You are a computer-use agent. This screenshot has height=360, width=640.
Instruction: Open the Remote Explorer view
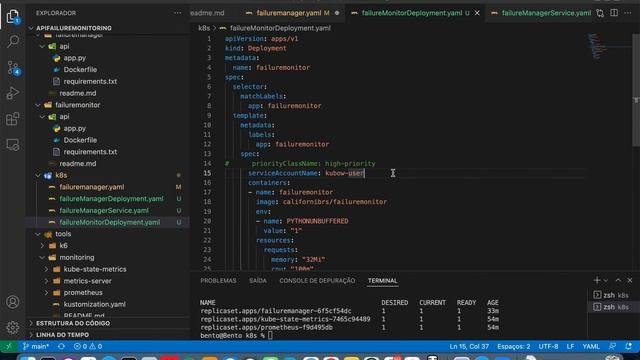click(x=13, y=144)
